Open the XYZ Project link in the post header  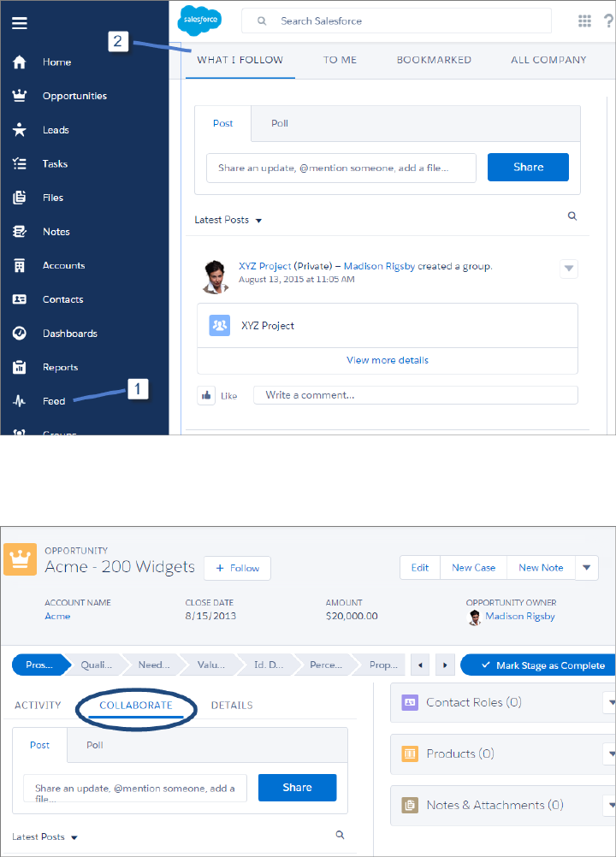[265, 266]
